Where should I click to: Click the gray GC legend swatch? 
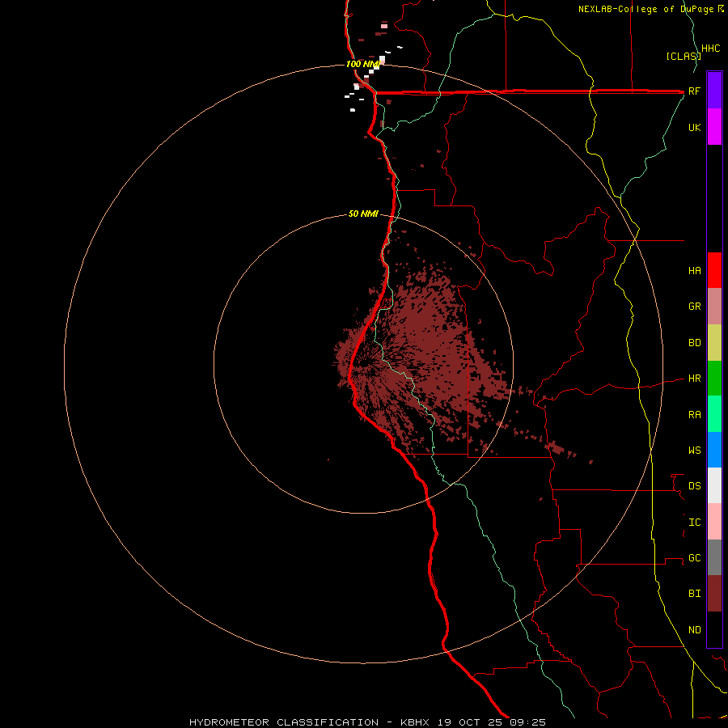coord(714,557)
